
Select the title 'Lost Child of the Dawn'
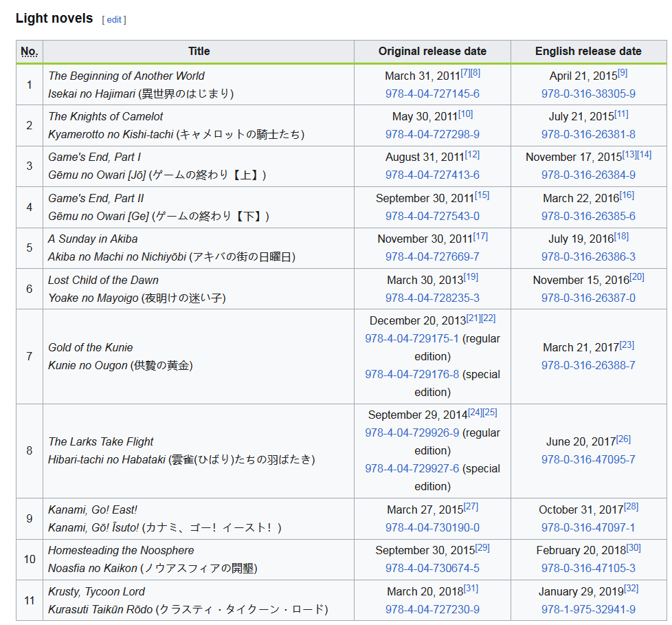pos(103,280)
